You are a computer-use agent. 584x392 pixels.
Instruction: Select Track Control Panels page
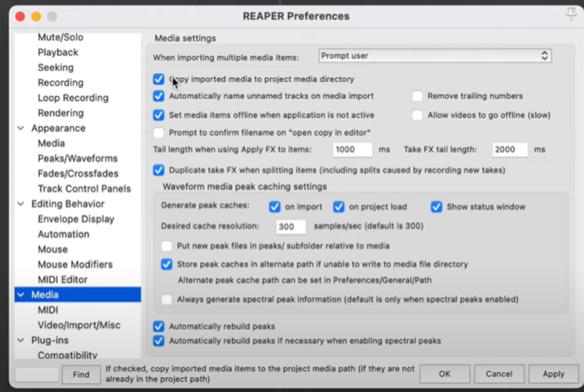pos(84,189)
